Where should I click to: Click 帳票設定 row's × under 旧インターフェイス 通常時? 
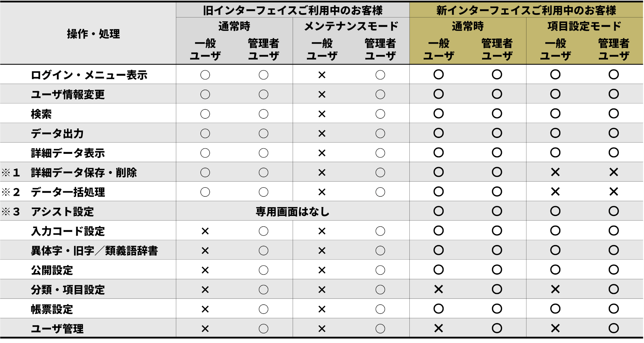coord(205,309)
